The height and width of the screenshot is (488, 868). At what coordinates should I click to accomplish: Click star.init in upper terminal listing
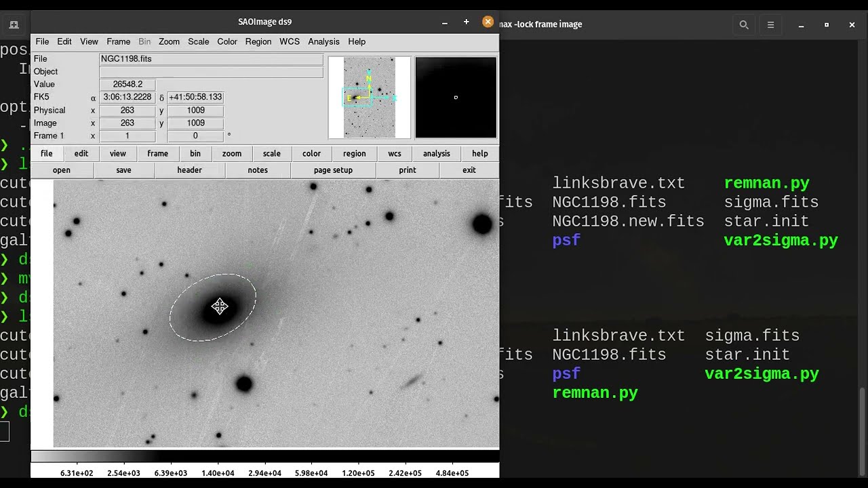tap(766, 221)
